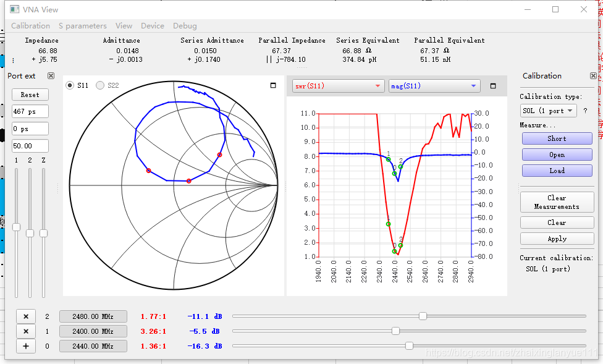Click the vertical dots info panel handle
The width and height of the screenshot is (603, 364).
14,60
